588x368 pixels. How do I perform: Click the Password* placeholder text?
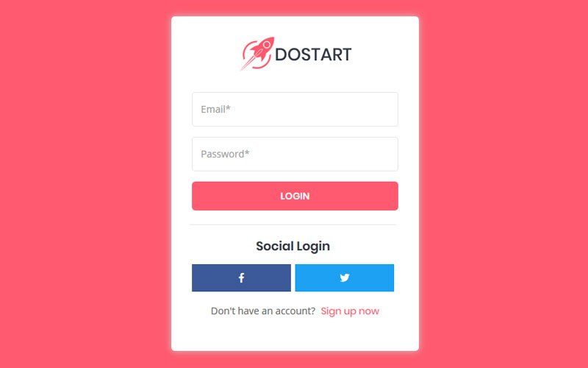(x=225, y=154)
